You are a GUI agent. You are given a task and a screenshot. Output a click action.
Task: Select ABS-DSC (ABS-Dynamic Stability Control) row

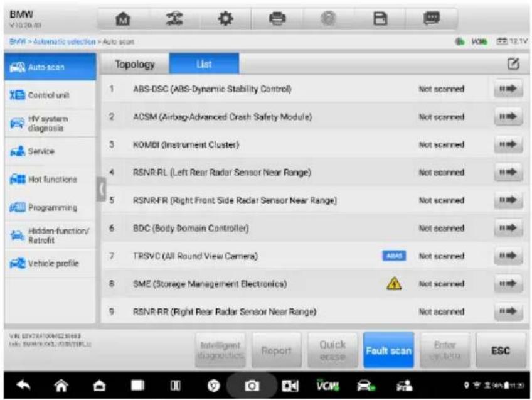pos(315,89)
